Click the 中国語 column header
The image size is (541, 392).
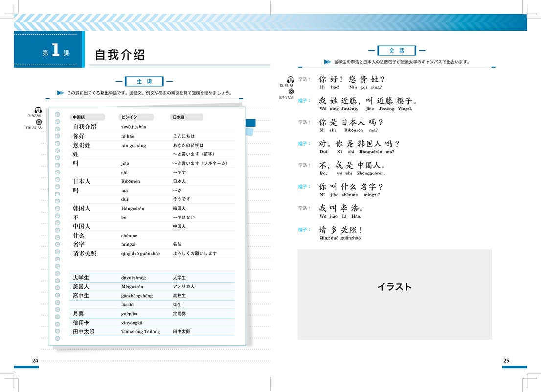[x=87, y=117]
